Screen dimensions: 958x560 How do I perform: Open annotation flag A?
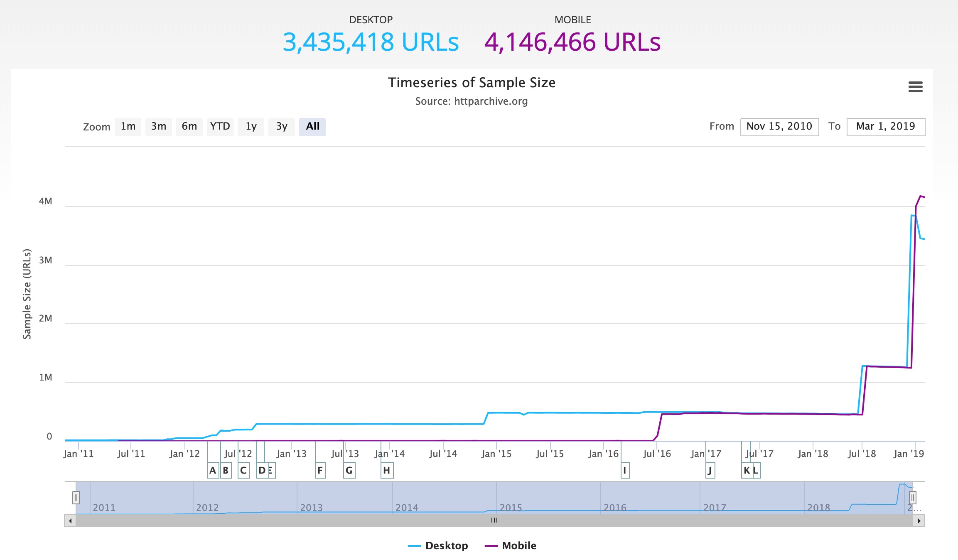pos(213,470)
